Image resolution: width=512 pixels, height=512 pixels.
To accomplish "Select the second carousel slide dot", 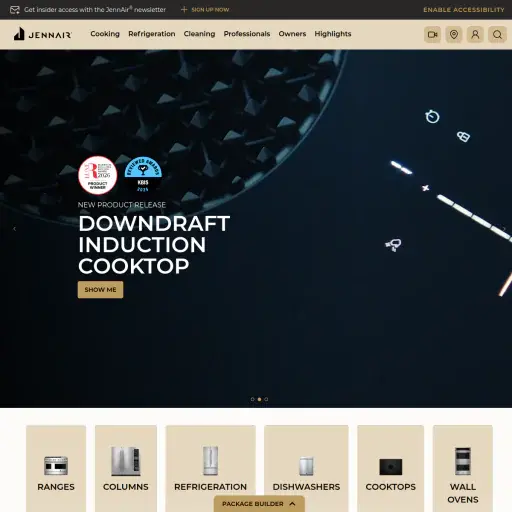I will [x=259, y=399].
